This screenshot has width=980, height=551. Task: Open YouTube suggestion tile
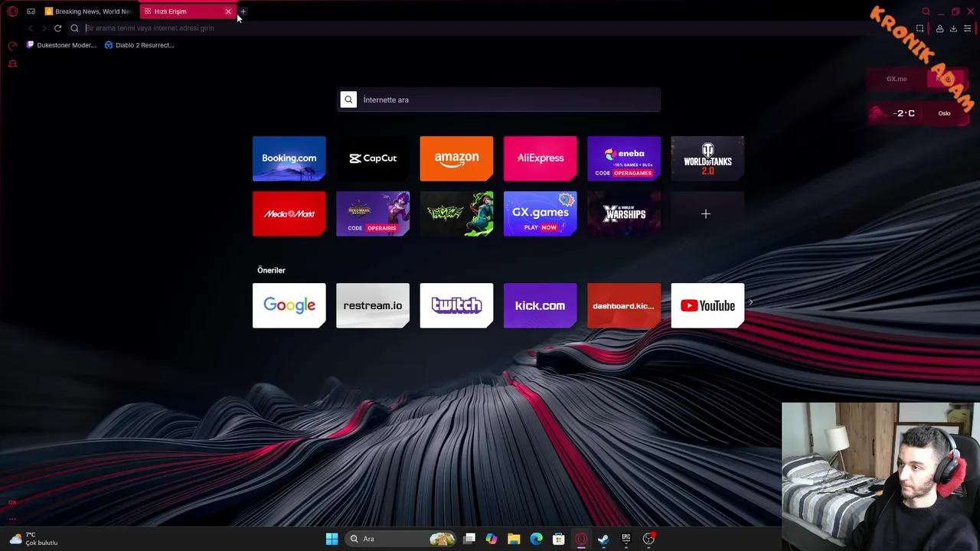click(x=707, y=305)
